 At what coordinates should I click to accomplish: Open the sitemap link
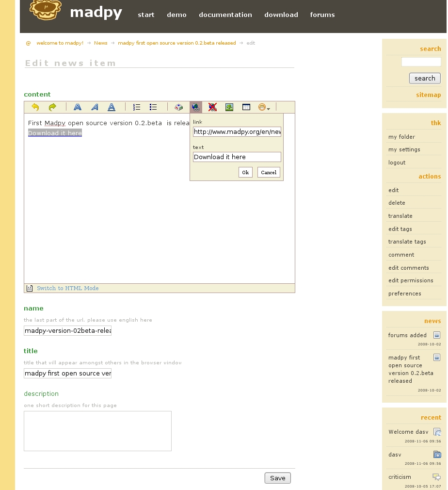point(428,95)
